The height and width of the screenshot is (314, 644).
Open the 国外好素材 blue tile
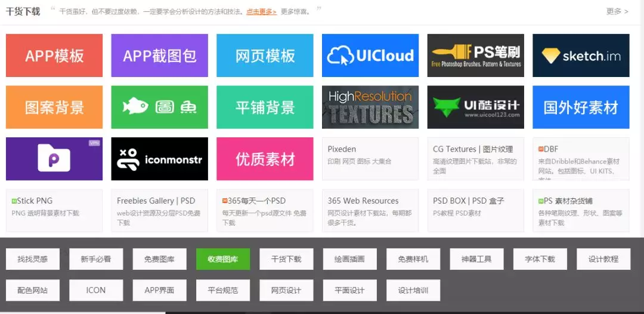581,107
